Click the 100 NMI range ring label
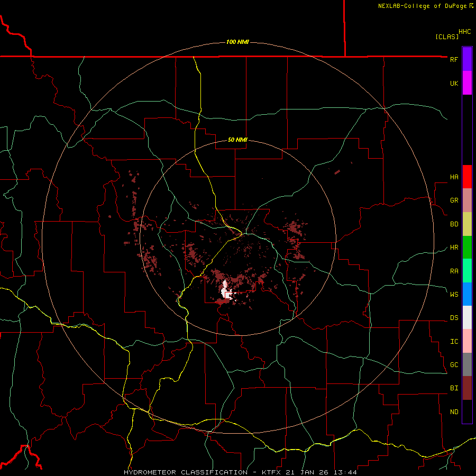This screenshot has width=476, height=476. (x=237, y=42)
